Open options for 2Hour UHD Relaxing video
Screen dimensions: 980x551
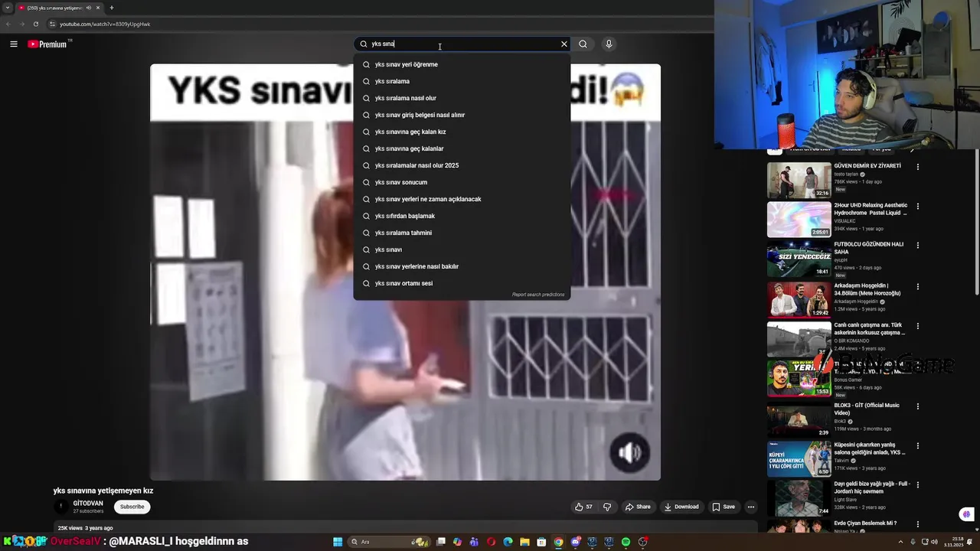(918, 207)
